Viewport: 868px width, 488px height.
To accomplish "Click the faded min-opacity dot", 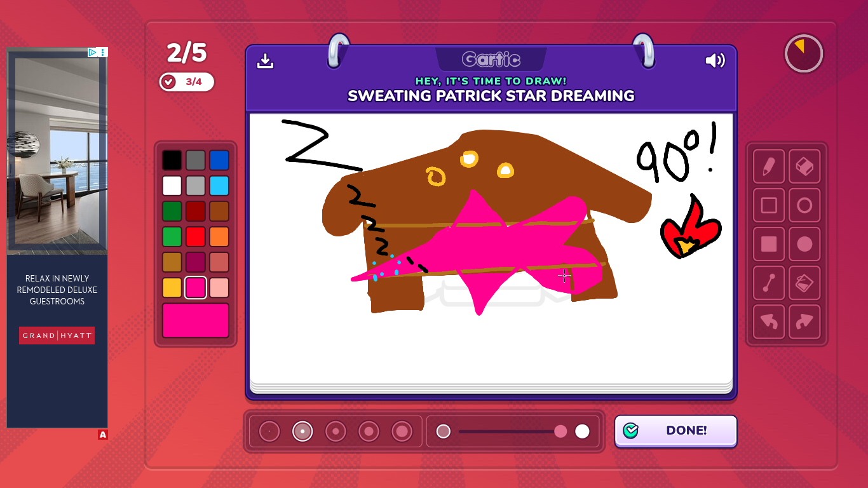I will point(444,431).
